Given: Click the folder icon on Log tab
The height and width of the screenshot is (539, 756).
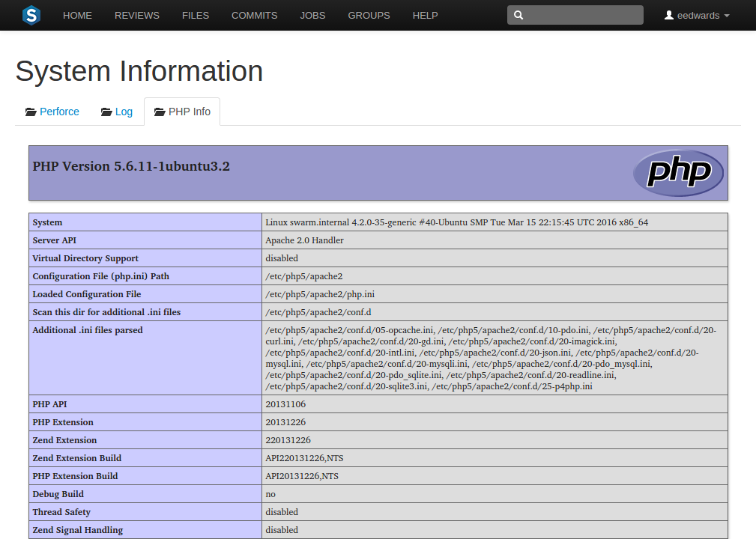Looking at the screenshot, I should 106,112.
